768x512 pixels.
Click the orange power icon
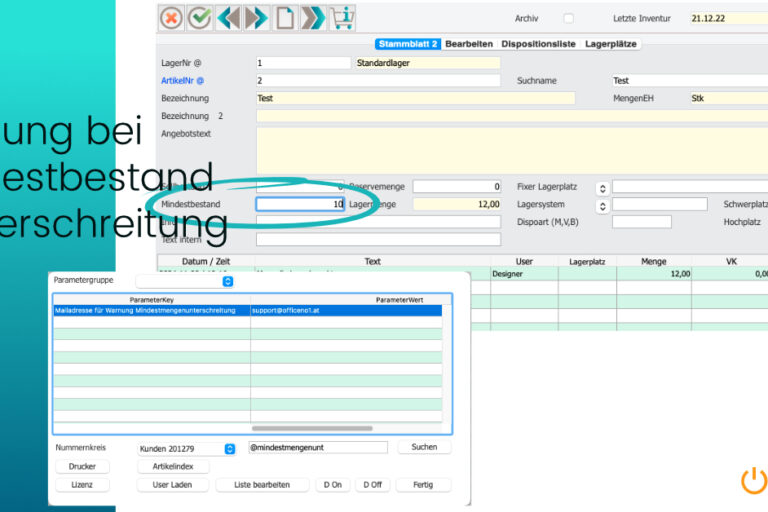pyautogui.click(x=753, y=481)
